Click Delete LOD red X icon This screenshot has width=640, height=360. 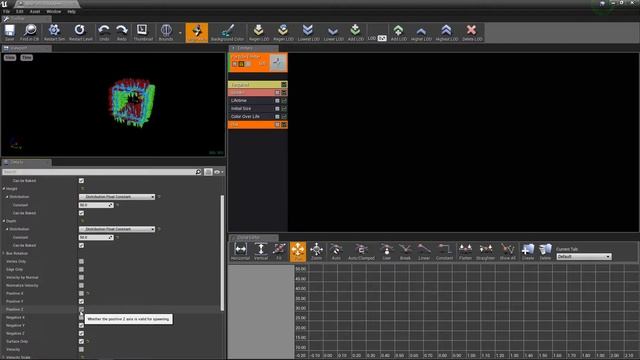pyautogui.click(x=472, y=32)
